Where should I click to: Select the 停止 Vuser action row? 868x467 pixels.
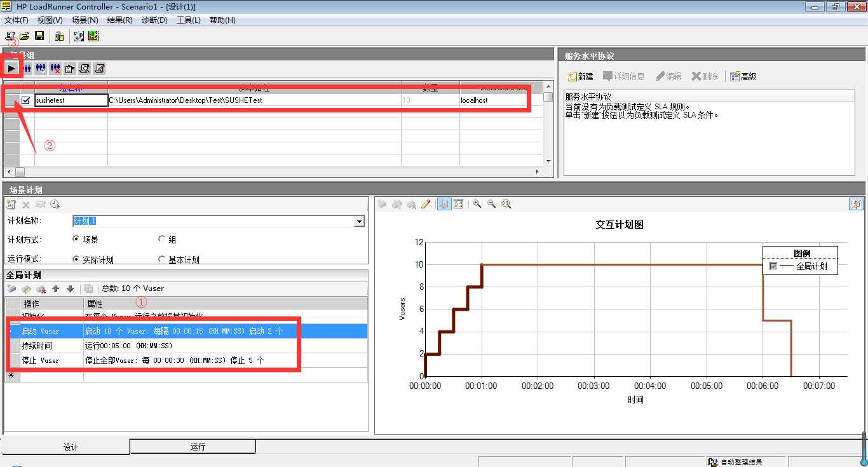[x=186, y=360]
